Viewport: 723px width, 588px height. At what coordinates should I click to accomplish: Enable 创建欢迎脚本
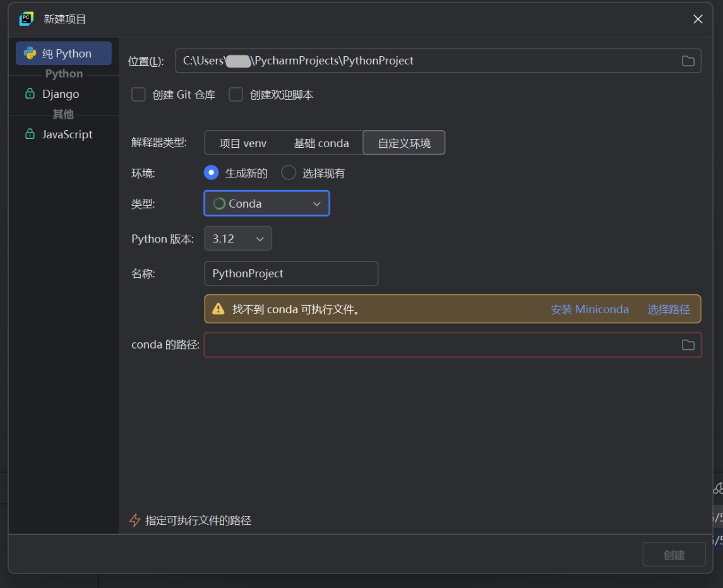(236, 94)
